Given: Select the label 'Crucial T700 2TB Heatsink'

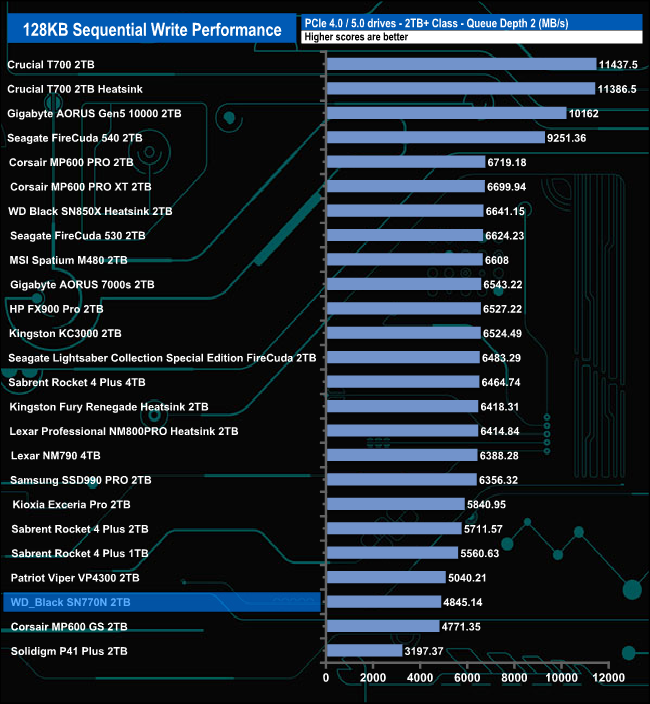Looking at the screenshot, I should 75,89.
